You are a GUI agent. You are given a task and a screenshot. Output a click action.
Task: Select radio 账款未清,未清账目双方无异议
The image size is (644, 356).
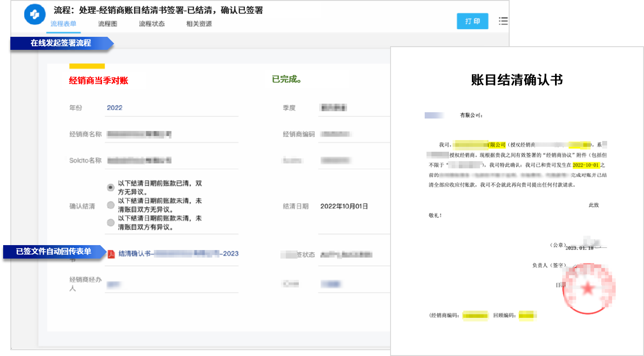111,205
